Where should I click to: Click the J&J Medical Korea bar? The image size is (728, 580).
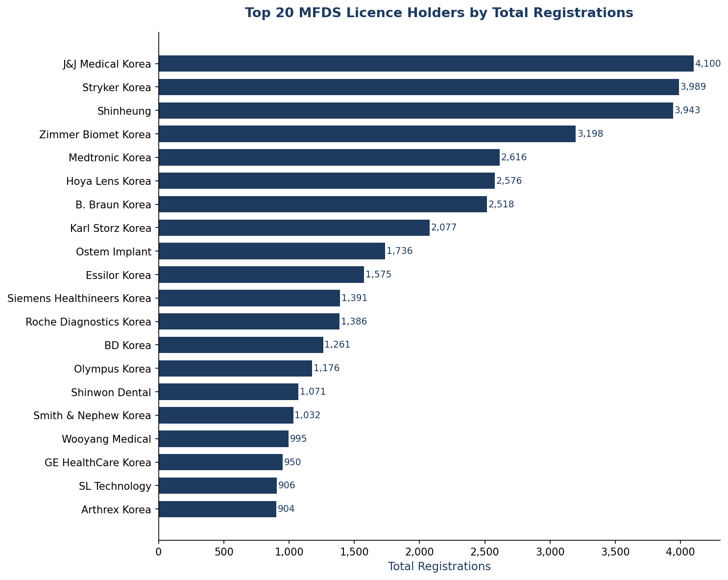point(426,64)
